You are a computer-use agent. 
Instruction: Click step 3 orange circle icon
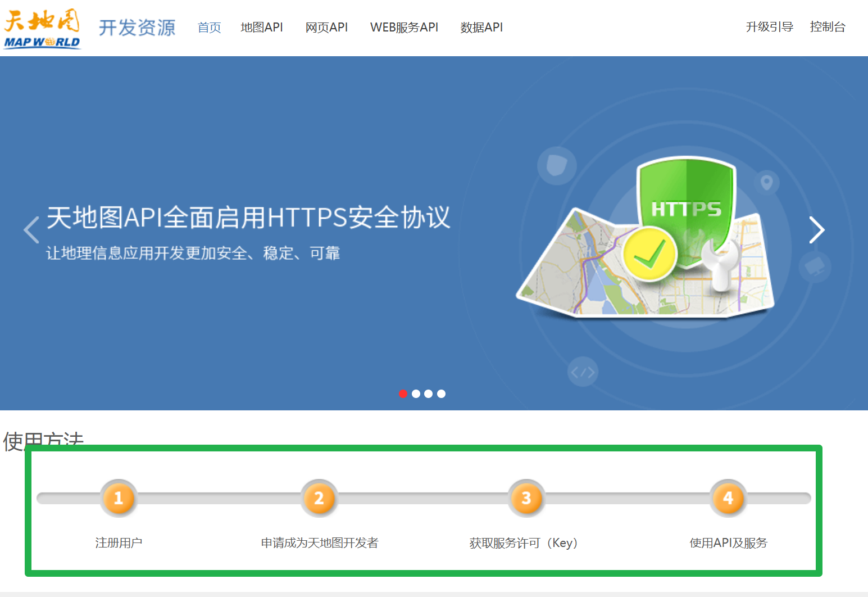click(x=526, y=498)
